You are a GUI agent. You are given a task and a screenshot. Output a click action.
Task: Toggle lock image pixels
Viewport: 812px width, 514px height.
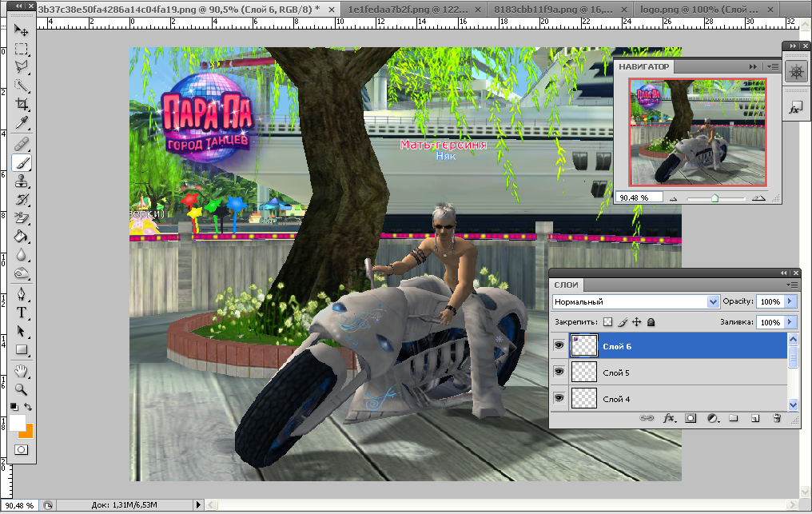(623, 322)
